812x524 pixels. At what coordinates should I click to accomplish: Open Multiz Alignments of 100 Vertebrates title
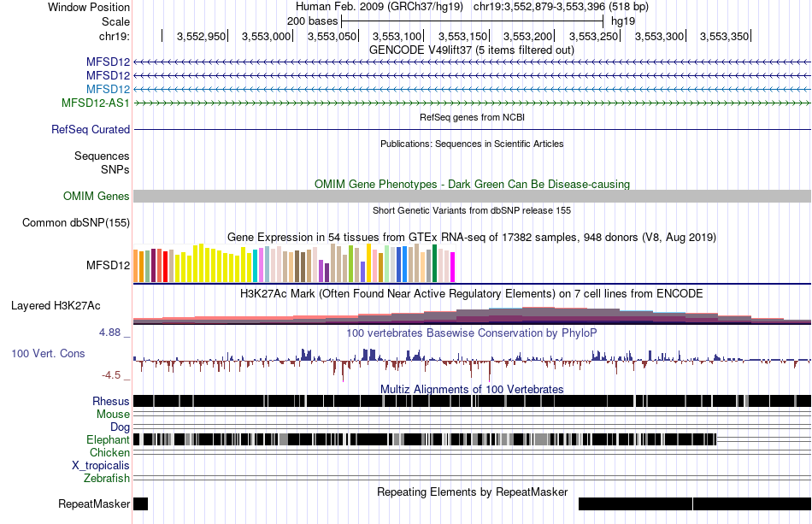[472, 390]
